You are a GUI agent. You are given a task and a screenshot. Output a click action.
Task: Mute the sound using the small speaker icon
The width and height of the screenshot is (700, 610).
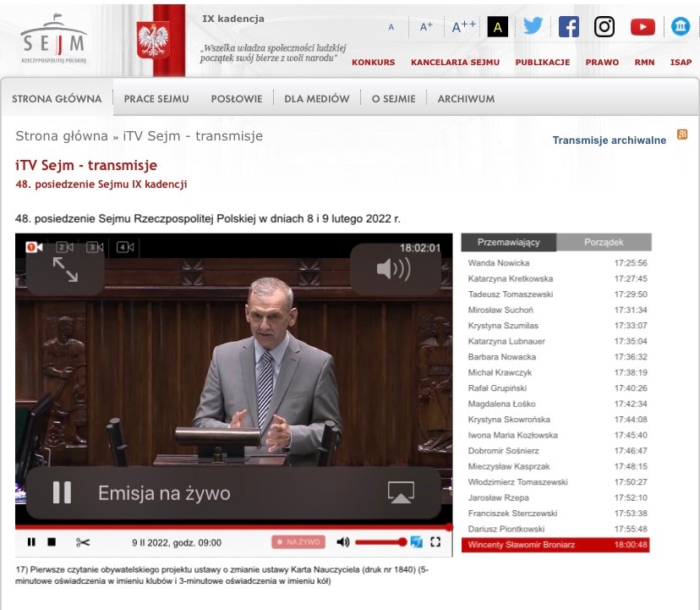pos(343,541)
